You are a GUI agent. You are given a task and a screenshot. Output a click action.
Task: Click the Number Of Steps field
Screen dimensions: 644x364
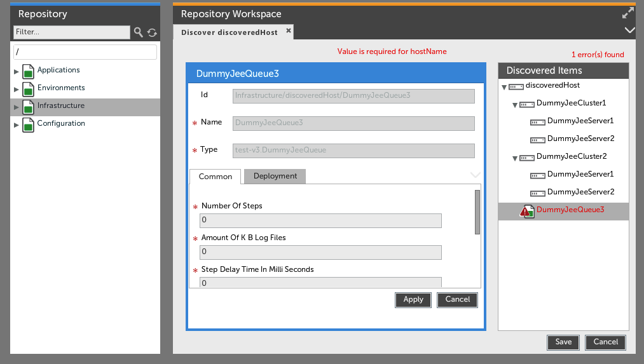(x=320, y=220)
